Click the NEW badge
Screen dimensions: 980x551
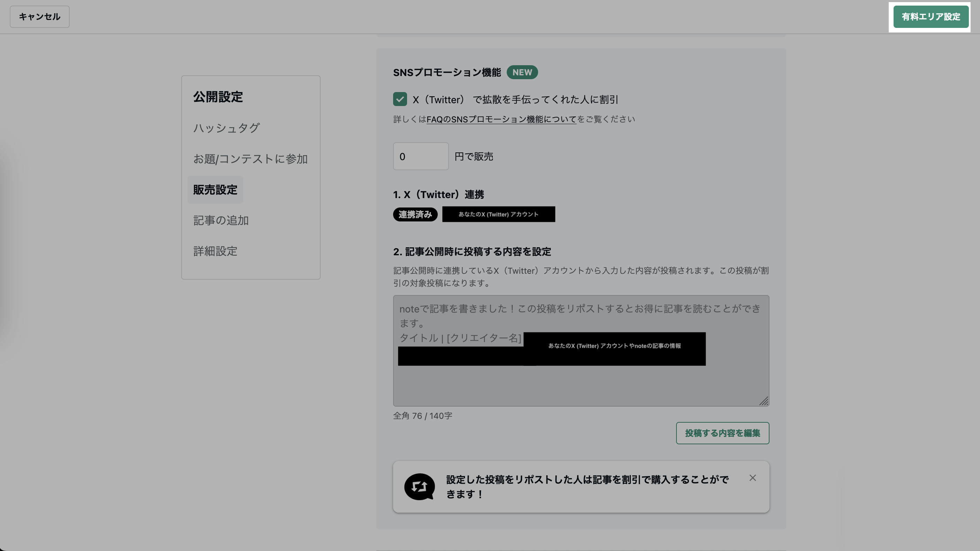(x=522, y=72)
